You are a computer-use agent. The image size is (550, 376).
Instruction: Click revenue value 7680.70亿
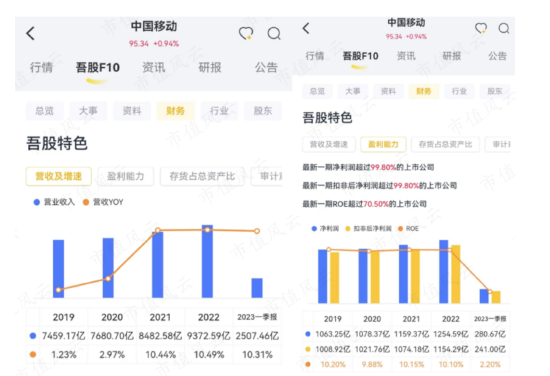(112, 336)
